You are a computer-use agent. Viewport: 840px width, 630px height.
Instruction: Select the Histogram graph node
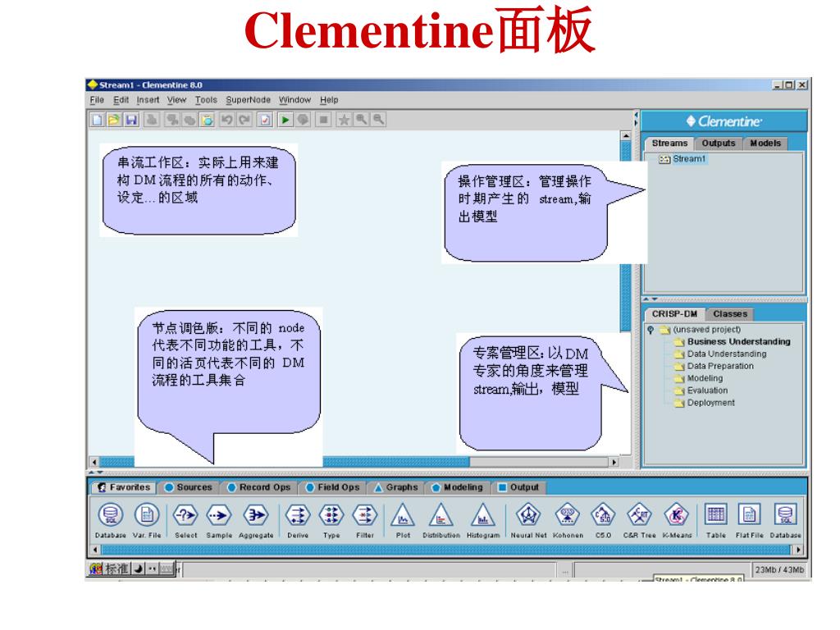(x=482, y=520)
